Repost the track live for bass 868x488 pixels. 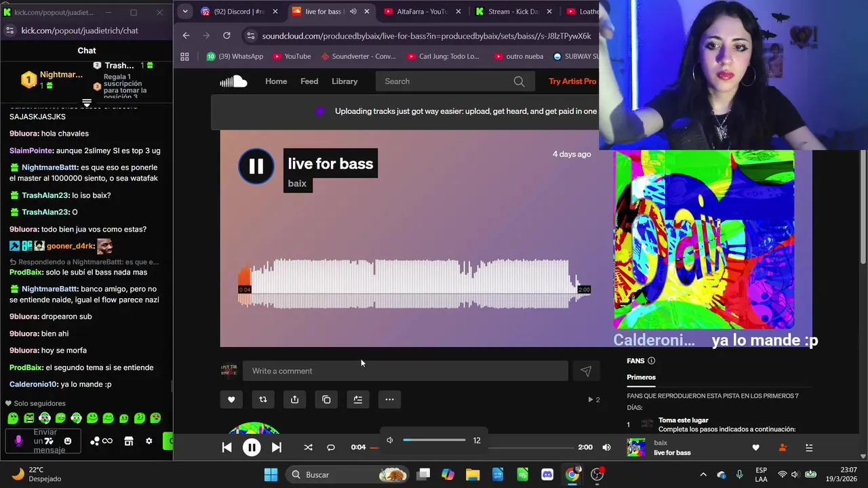(x=263, y=399)
